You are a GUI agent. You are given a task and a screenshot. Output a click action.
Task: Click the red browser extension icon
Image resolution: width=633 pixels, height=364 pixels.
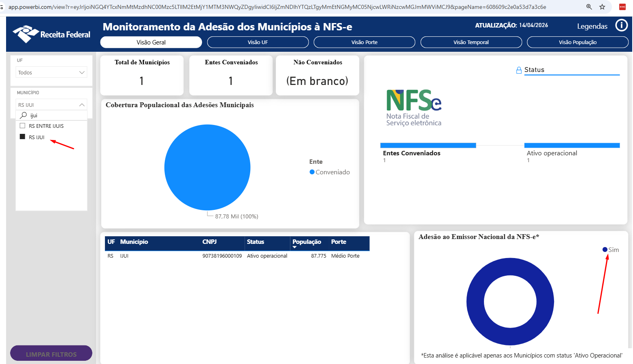point(622,7)
